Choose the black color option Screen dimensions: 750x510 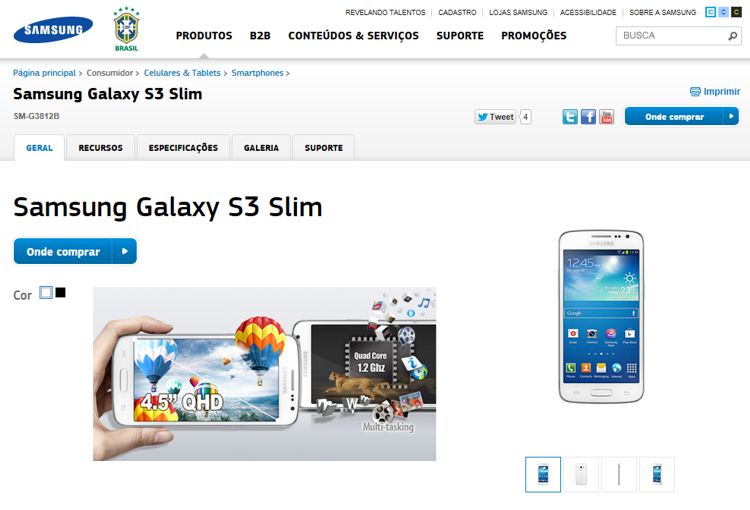tap(60, 292)
